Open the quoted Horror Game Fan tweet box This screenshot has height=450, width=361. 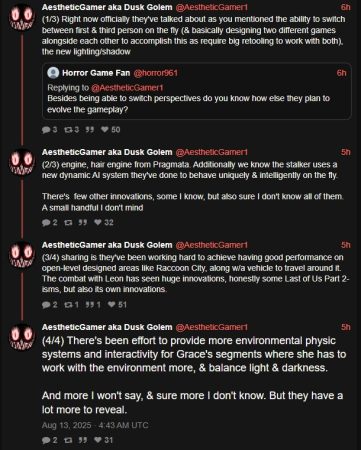(197, 91)
